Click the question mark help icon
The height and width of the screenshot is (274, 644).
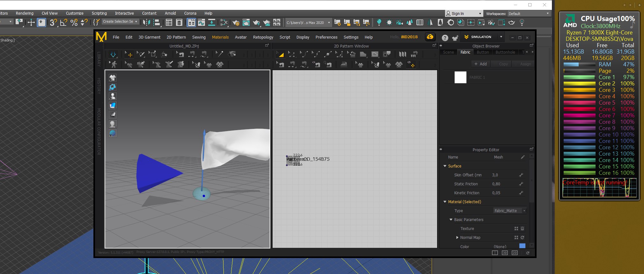445,38
